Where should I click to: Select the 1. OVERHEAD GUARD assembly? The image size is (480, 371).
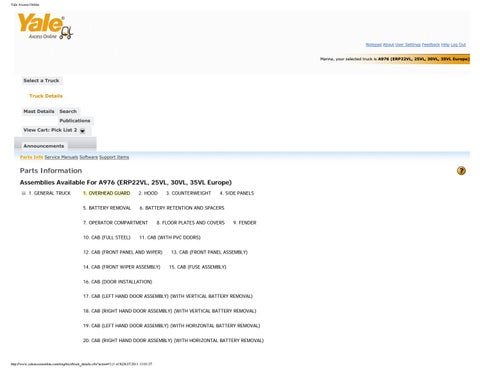pyautogui.click(x=107, y=193)
